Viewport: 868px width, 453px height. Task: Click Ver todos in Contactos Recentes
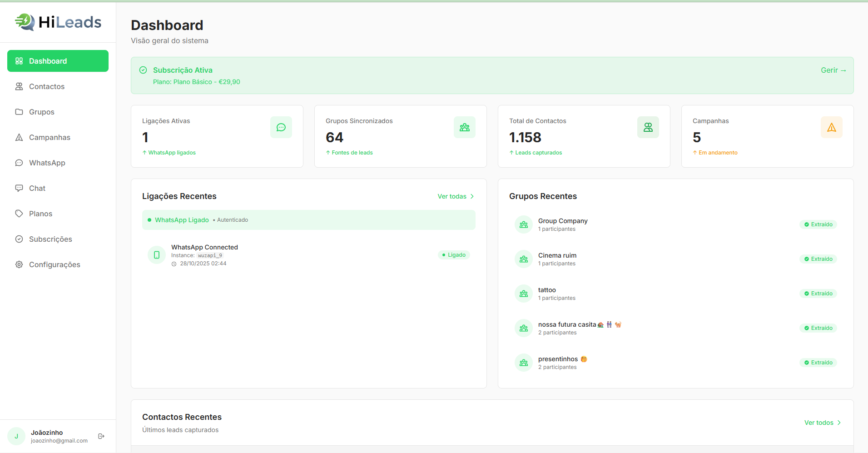pos(822,423)
